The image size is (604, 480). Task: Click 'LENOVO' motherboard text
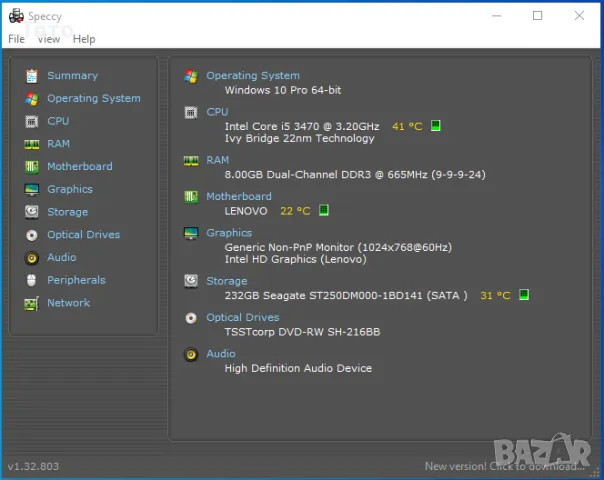pos(246,211)
